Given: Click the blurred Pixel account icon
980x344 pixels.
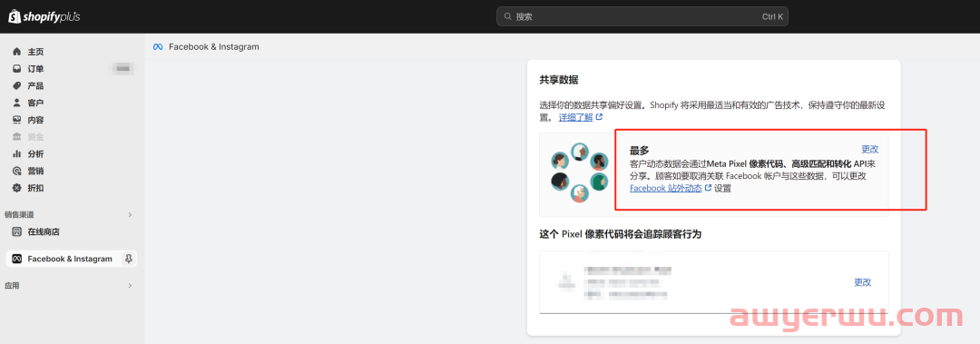Looking at the screenshot, I should [567, 281].
